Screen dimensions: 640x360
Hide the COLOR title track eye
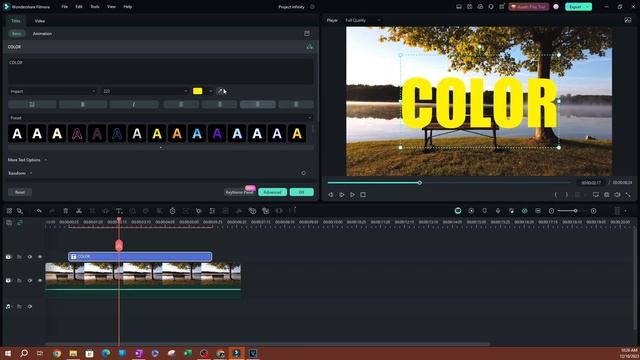[x=40, y=257]
